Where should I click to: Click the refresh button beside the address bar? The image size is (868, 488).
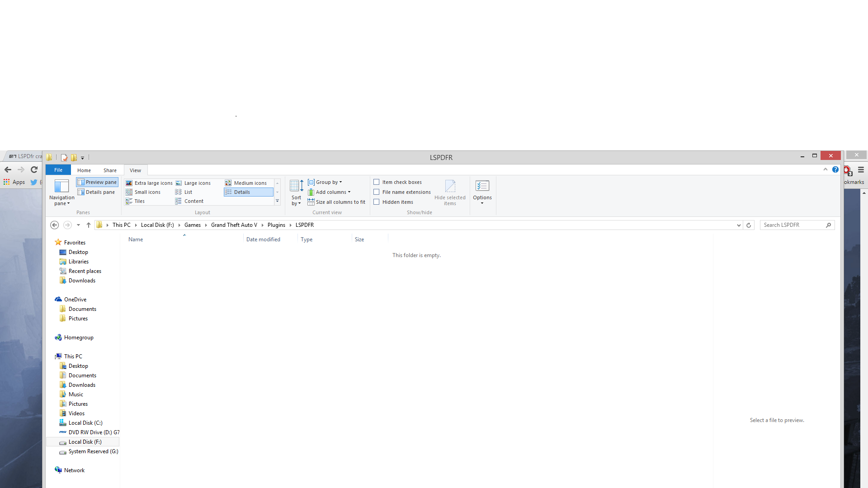(x=749, y=225)
